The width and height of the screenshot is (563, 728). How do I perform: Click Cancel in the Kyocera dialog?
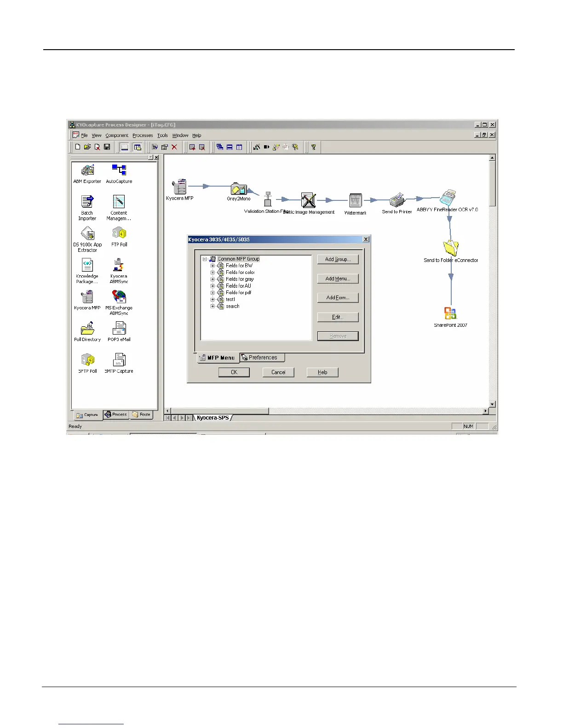278,372
